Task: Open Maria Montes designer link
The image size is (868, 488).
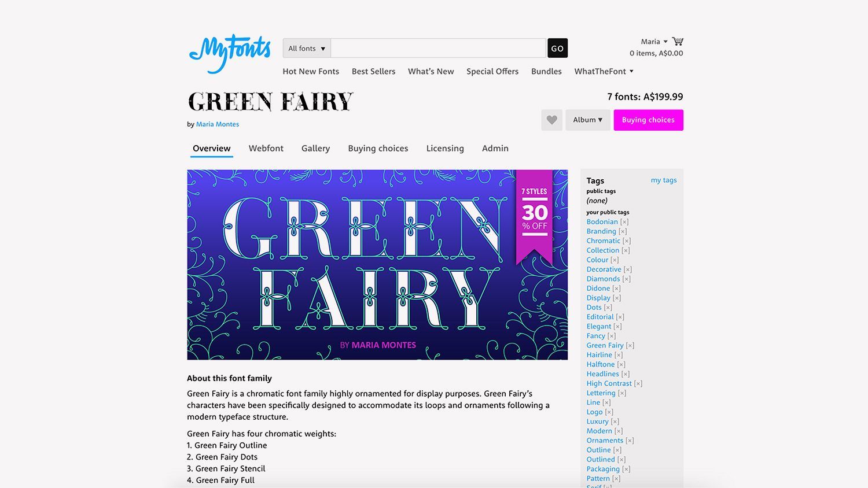Action: (218, 124)
